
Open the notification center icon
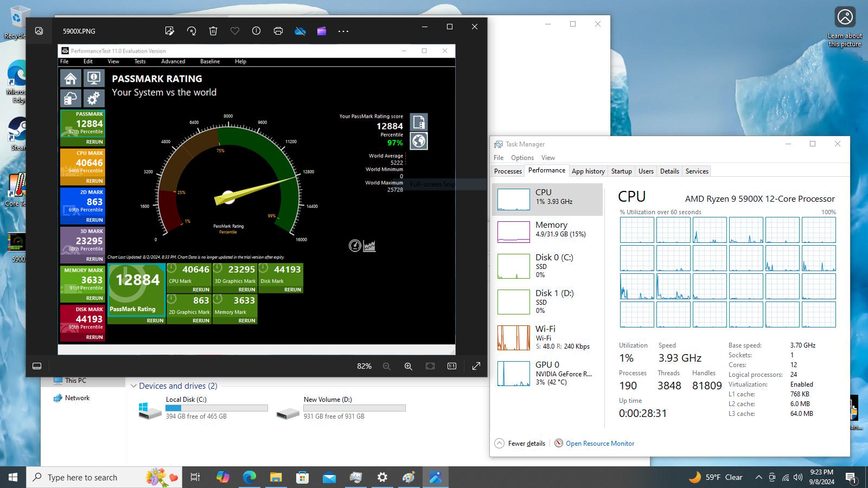click(851, 477)
